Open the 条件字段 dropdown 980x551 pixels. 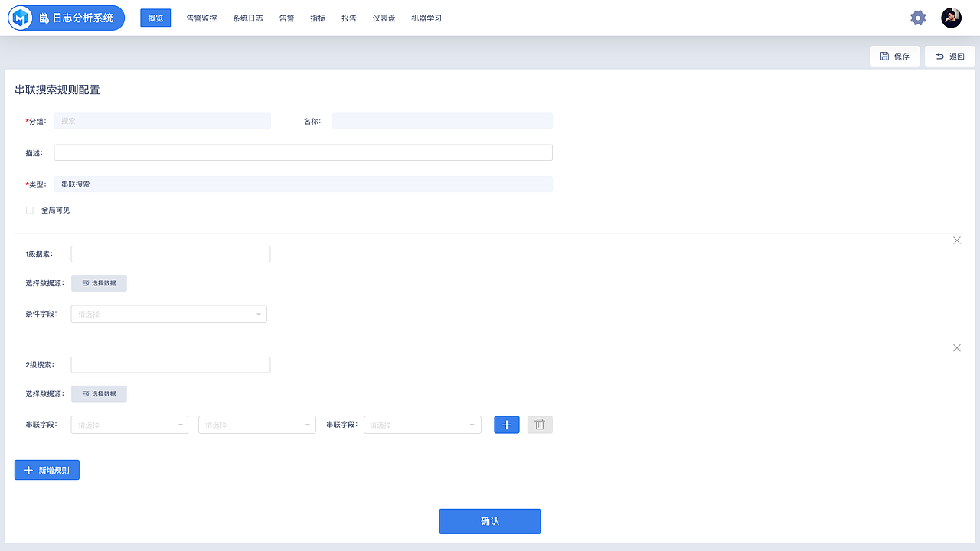[x=169, y=314]
